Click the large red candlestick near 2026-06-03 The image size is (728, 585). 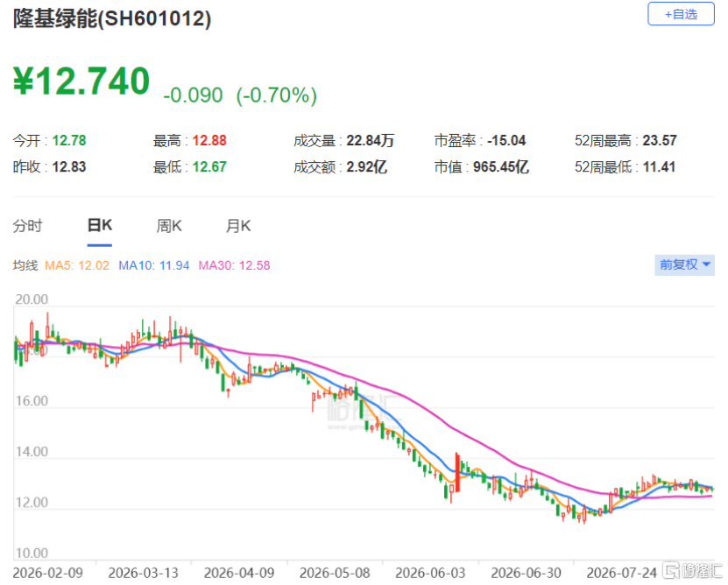(457, 473)
